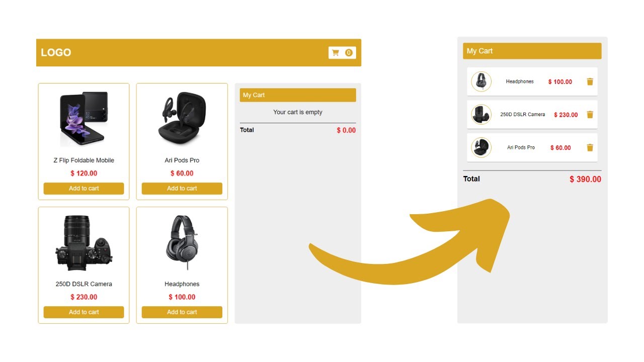Remove 250D DSLR Camera using trash icon
The image size is (644, 362).
(590, 115)
